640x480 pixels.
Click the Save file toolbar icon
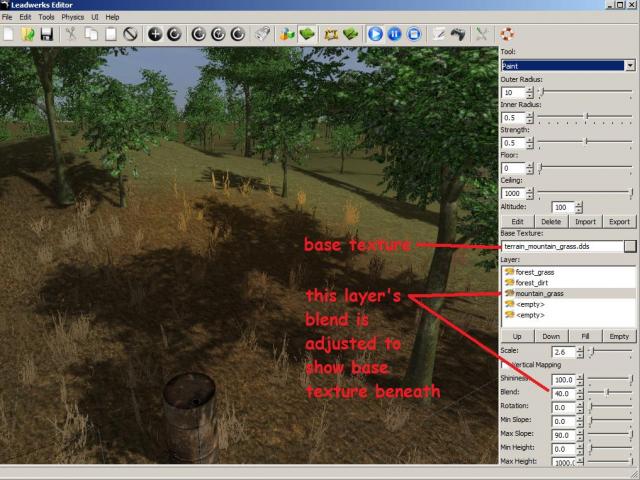click(x=46, y=34)
